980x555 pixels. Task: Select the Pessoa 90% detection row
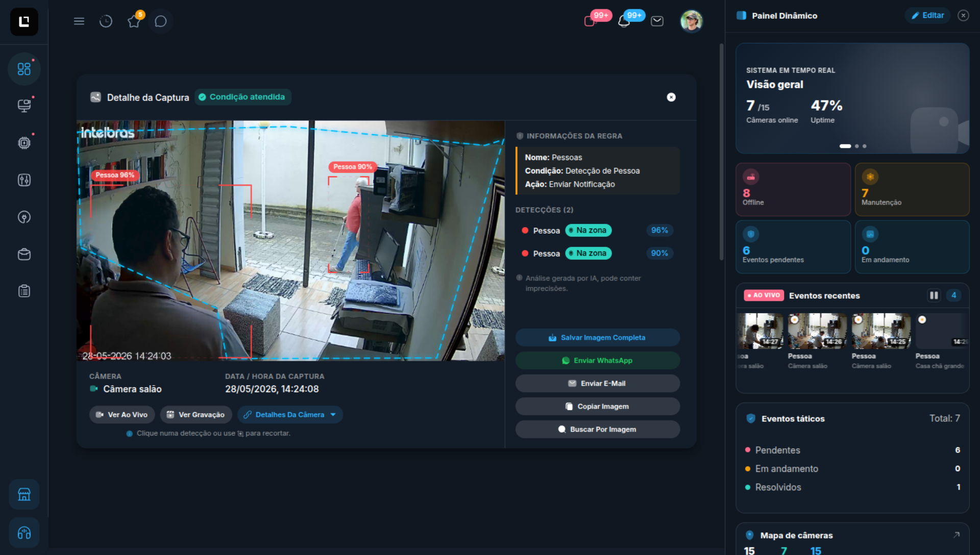click(x=597, y=254)
